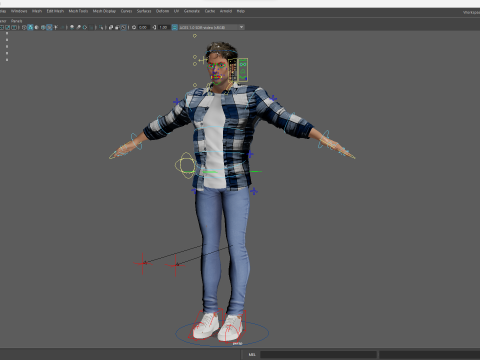
Task: Open the Cache menu
Action: (210, 11)
